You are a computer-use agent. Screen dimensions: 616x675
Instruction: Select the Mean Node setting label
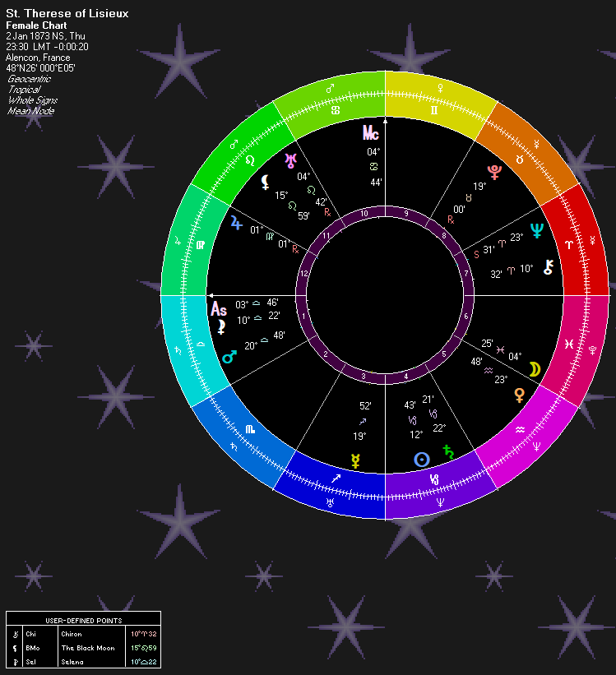point(31,111)
